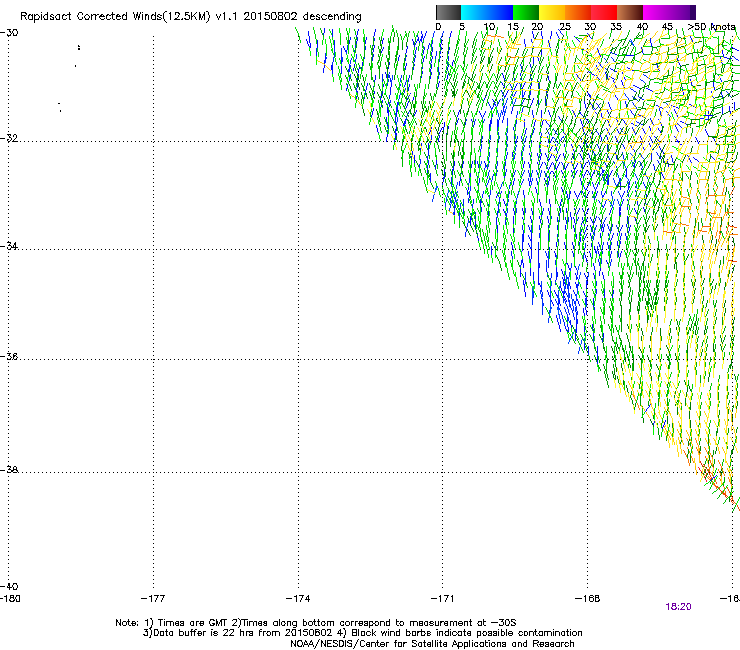The width and height of the screenshot is (740, 650).
Task: Click the -180 longitude axis label
Action: point(10,599)
